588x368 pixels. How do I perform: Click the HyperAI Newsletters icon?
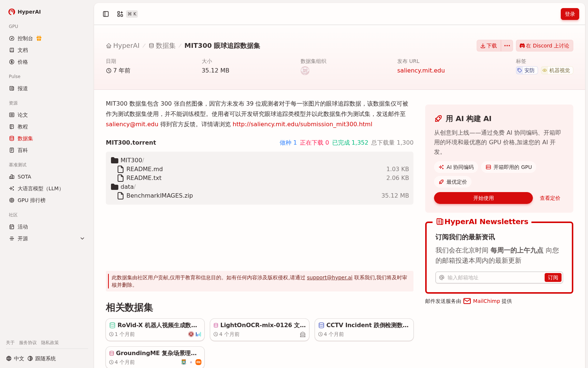click(440, 222)
